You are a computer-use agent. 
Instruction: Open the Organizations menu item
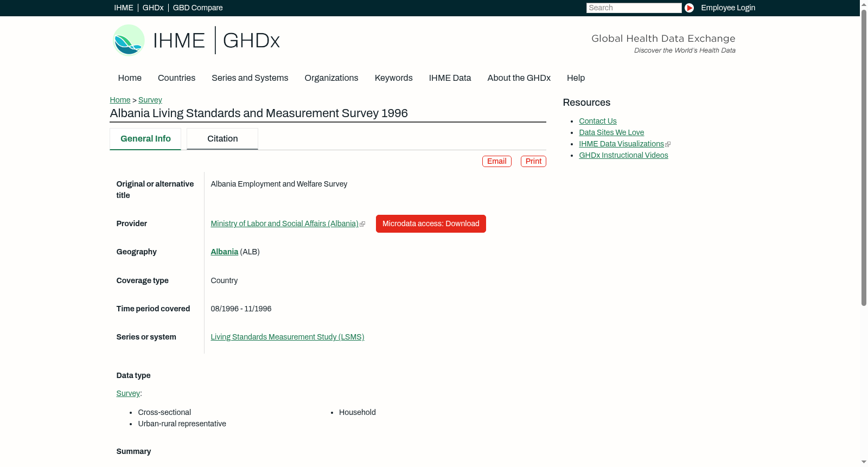tap(331, 78)
